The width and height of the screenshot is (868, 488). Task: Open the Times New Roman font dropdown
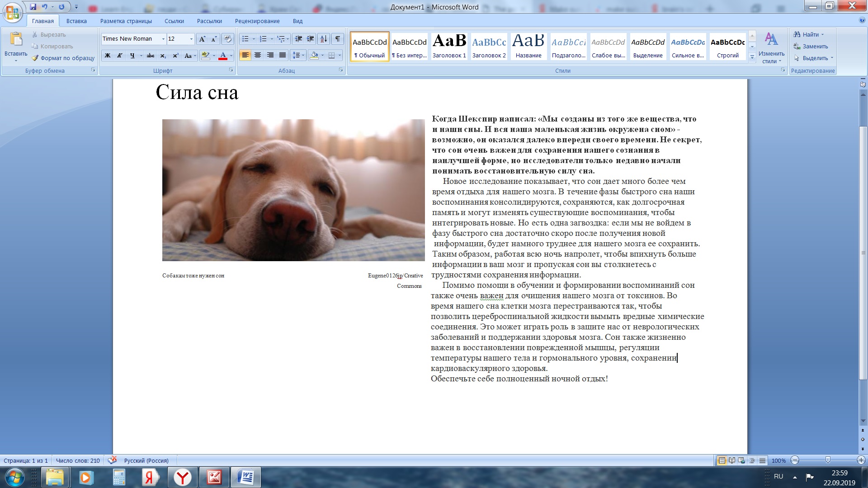pyautogui.click(x=163, y=39)
